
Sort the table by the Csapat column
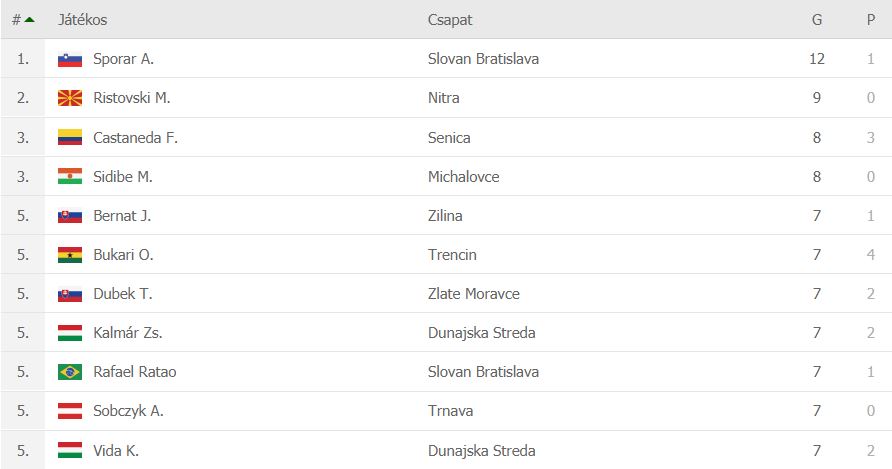(450, 19)
